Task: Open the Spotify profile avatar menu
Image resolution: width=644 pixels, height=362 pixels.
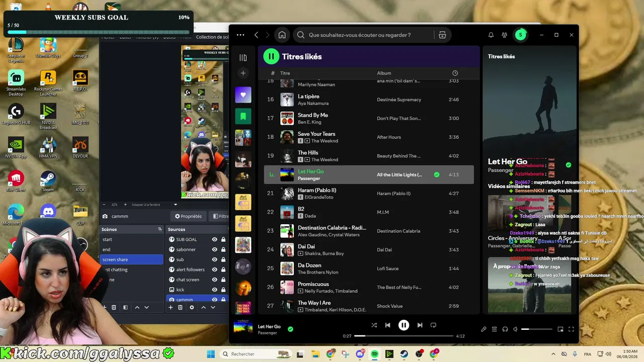Action: (x=520, y=35)
